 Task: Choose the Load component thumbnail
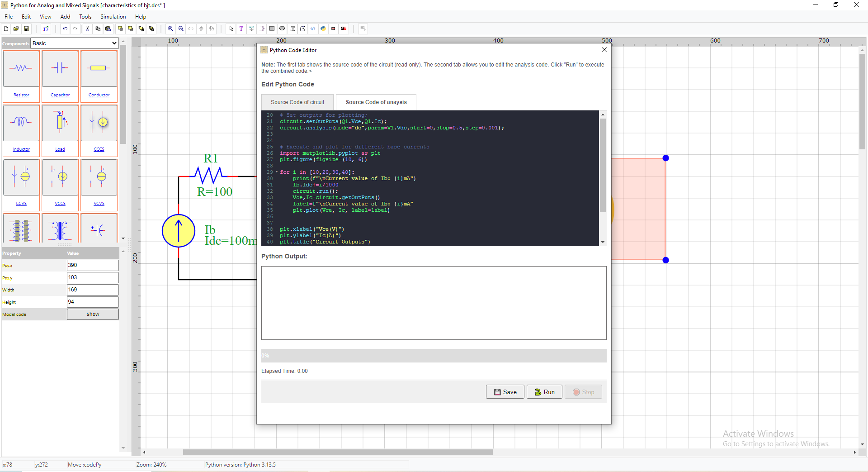pos(60,123)
